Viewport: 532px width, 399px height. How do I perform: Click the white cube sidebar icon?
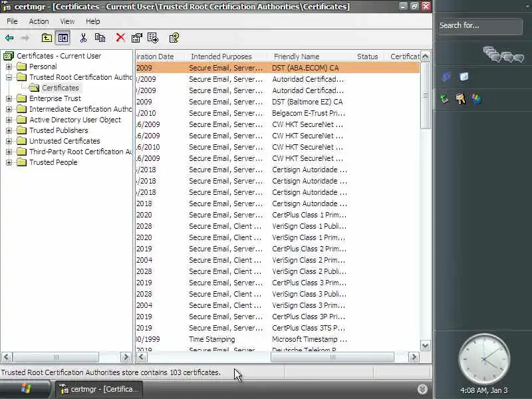pyautogui.click(x=464, y=76)
